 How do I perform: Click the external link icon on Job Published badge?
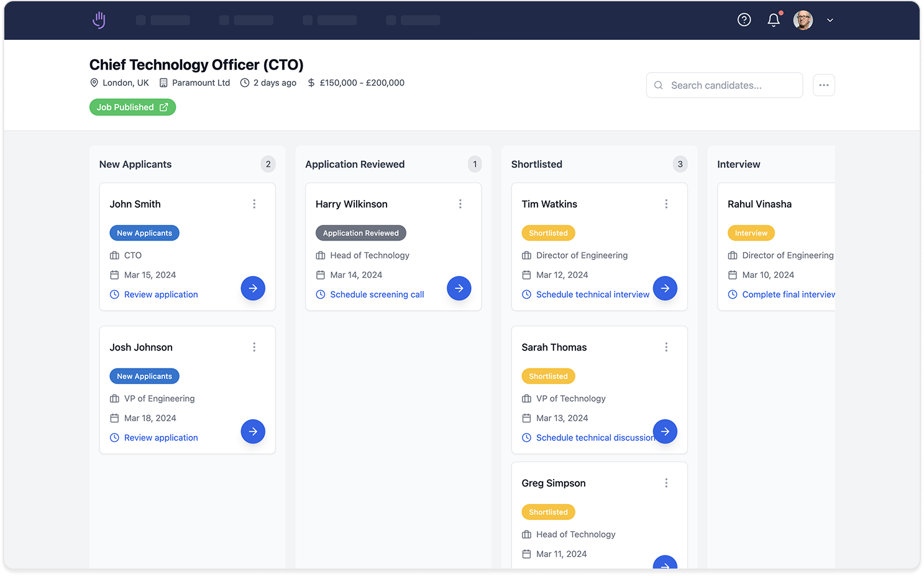(164, 107)
